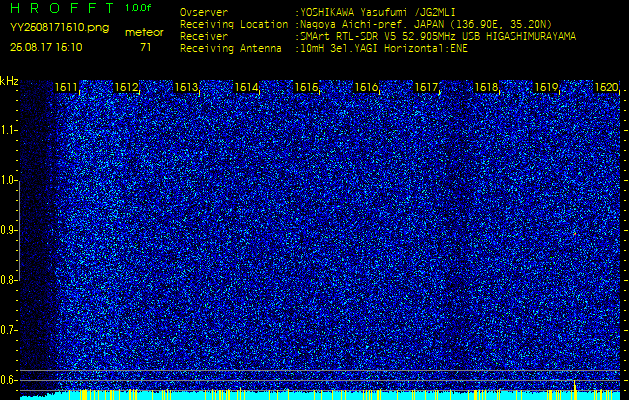Viewport: 629px width, 400px height.
Task: Click the red echo dot near 1619
Action: coord(575,233)
